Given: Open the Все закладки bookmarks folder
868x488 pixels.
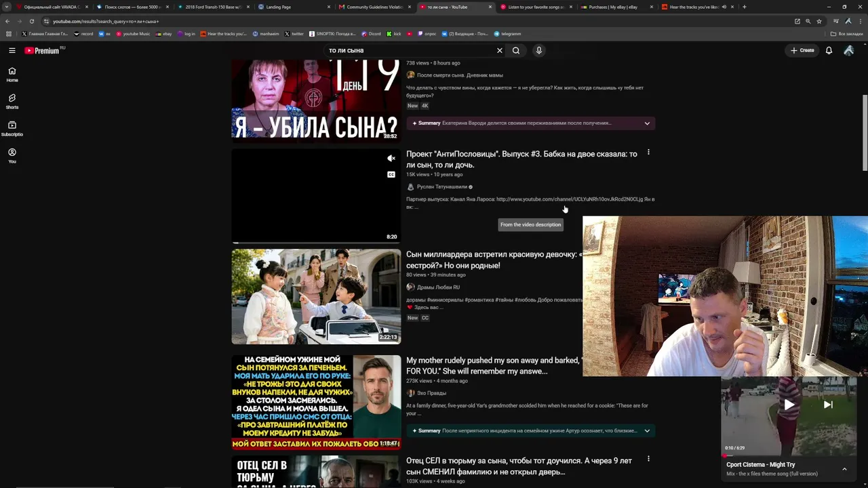Looking at the screenshot, I should click(x=847, y=34).
